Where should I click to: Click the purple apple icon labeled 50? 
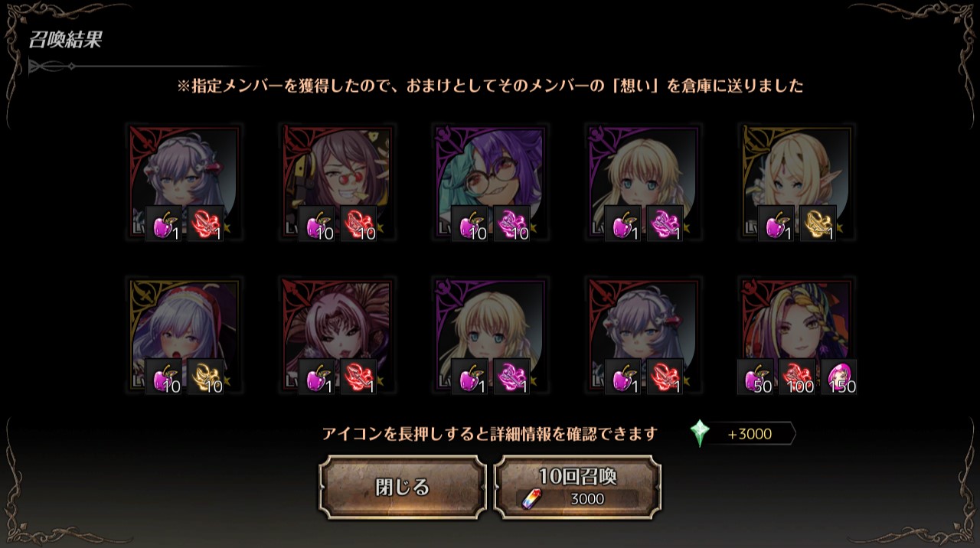756,377
